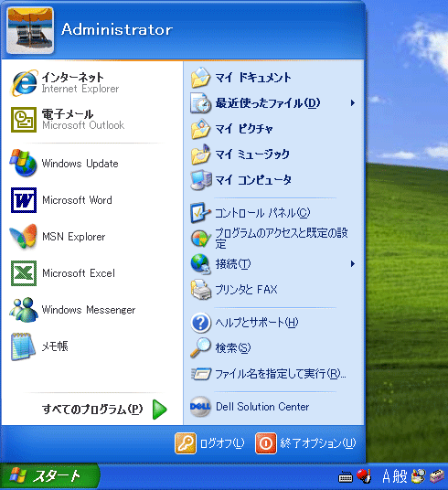This screenshot has height=490, width=448.
Task: Click 終了オプション power icon
Action: 266,442
